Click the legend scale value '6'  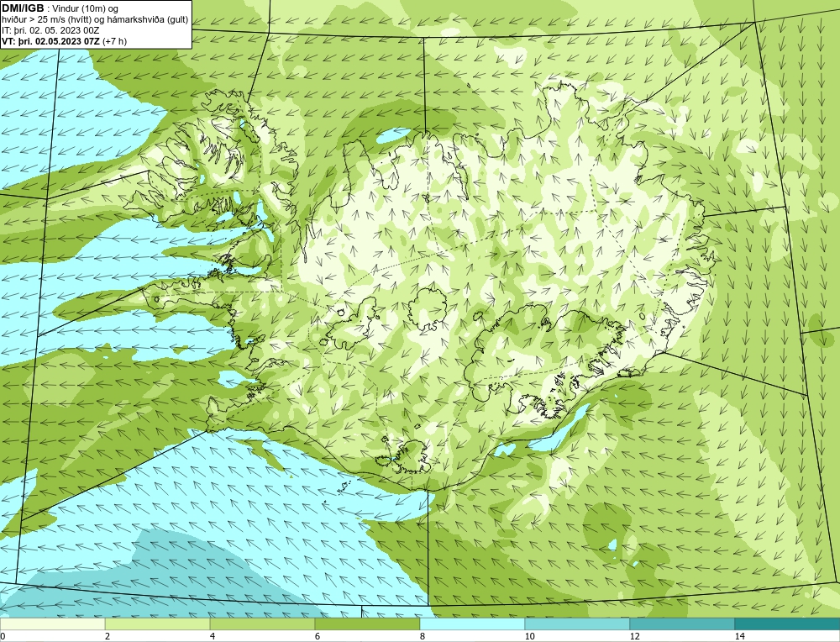[x=318, y=636]
